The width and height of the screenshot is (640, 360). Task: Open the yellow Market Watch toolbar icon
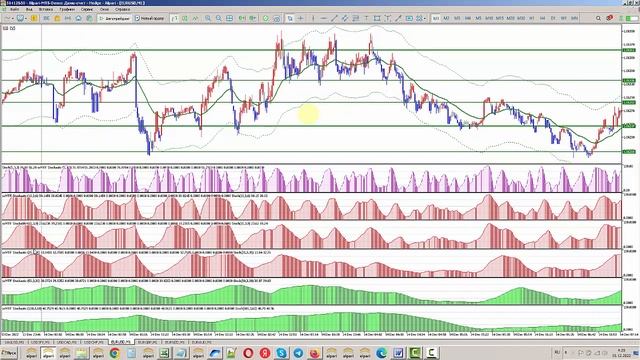click(34, 18)
